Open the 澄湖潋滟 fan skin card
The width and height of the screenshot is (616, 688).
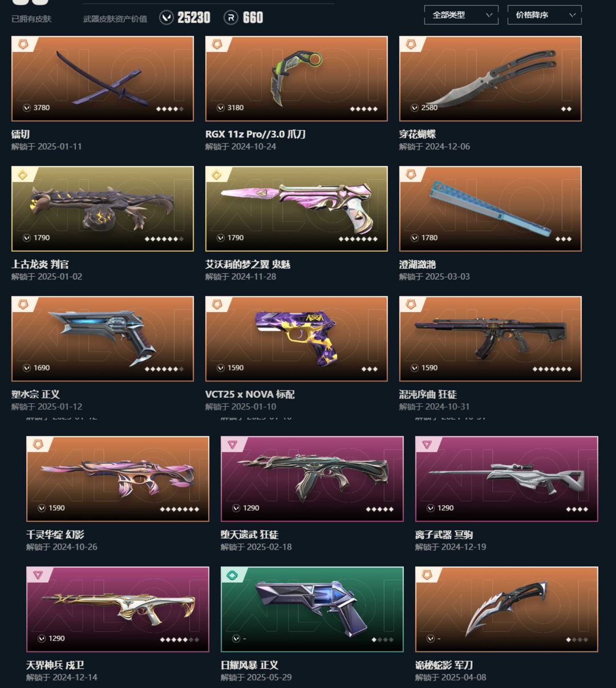point(491,209)
